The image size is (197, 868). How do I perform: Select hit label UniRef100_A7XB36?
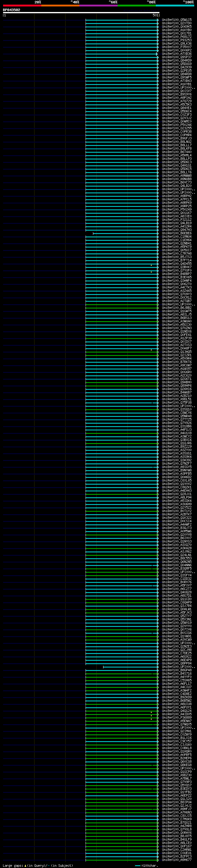[177, 54]
